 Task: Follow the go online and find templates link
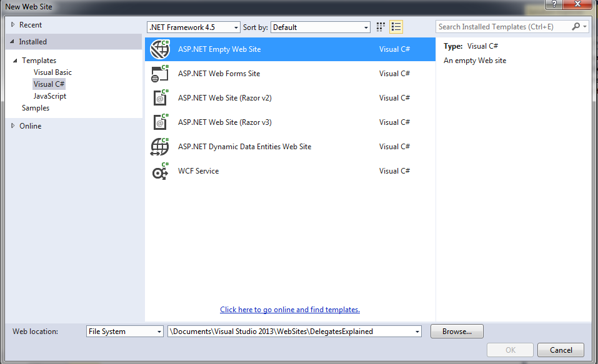click(290, 310)
